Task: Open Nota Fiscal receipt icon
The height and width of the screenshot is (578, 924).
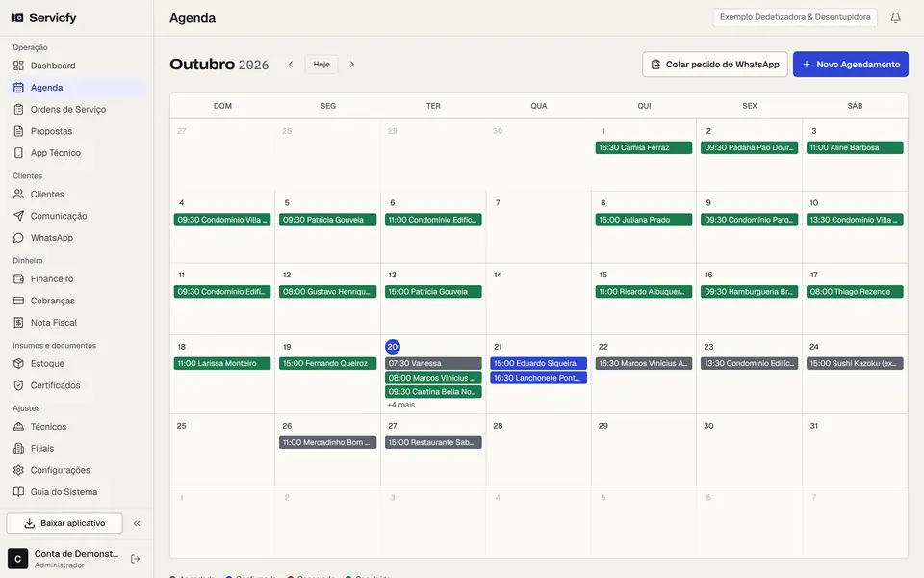Action: coord(19,323)
